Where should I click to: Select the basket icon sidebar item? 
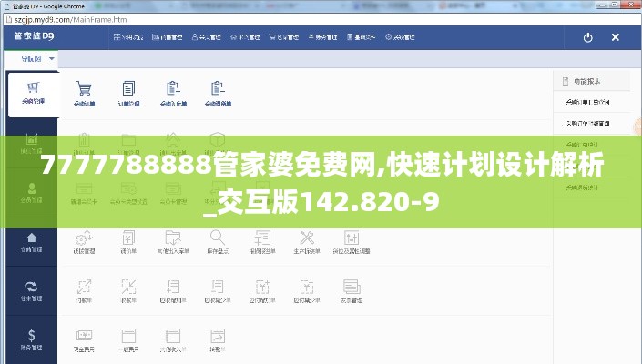[x=33, y=93]
